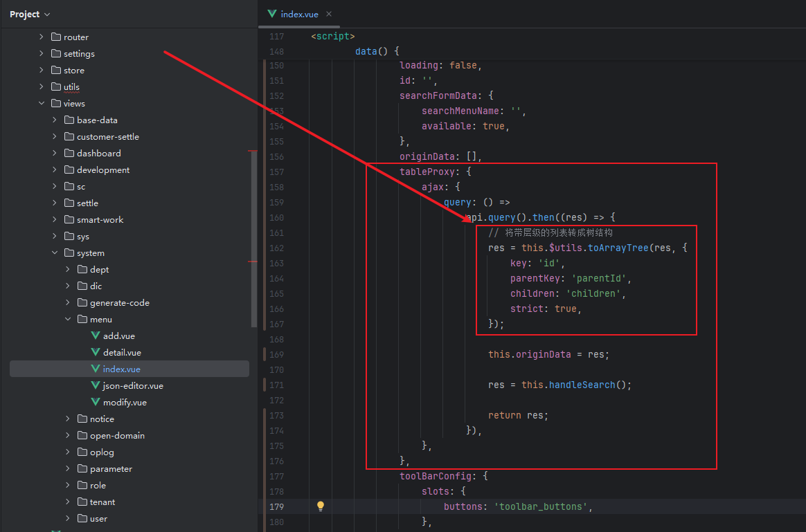Click the user folder icon

(82, 519)
